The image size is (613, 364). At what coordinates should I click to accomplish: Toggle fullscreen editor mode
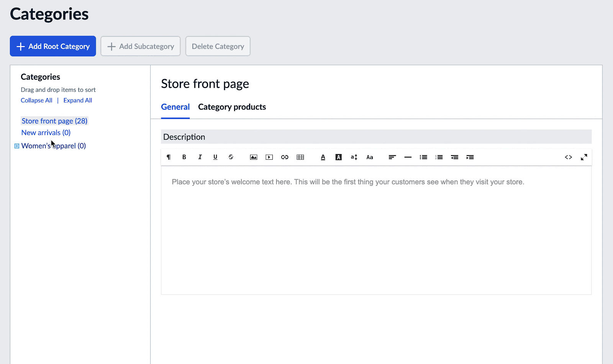[584, 157]
